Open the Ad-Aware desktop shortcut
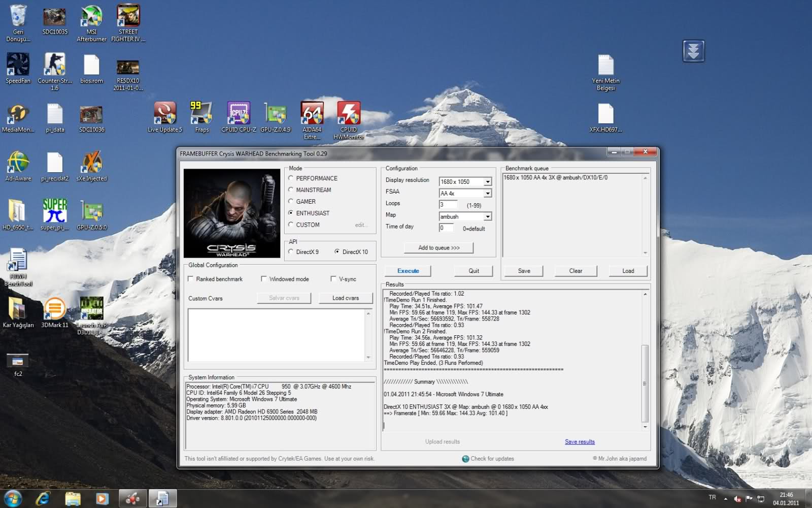The image size is (812, 508). (x=18, y=167)
